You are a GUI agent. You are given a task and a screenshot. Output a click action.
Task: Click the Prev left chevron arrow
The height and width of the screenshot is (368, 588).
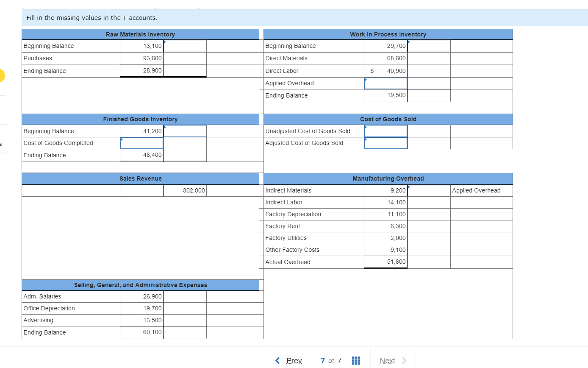[277, 361]
